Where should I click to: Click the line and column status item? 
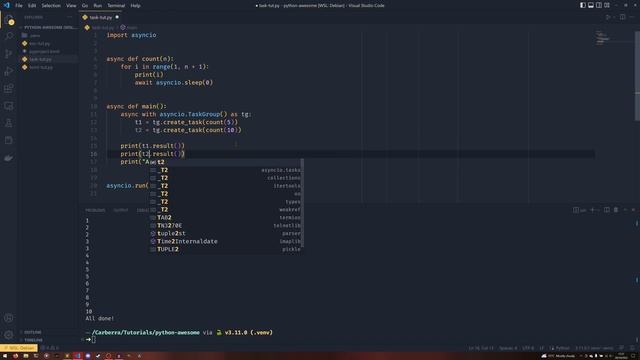(481, 348)
